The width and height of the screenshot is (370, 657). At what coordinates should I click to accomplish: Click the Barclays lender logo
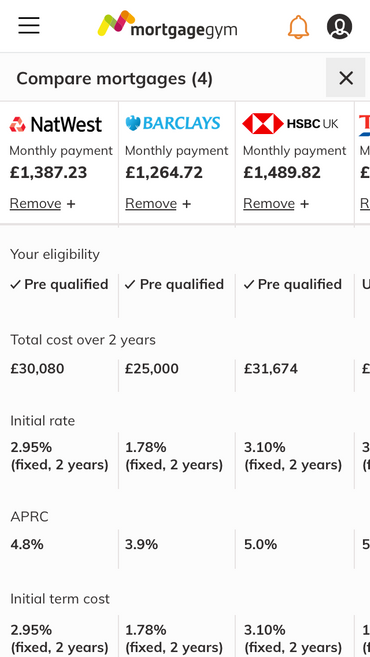(173, 123)
